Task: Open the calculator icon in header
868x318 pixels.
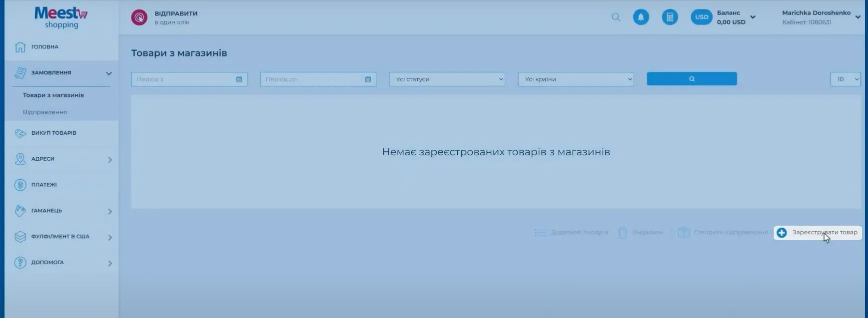Action: 670,17
